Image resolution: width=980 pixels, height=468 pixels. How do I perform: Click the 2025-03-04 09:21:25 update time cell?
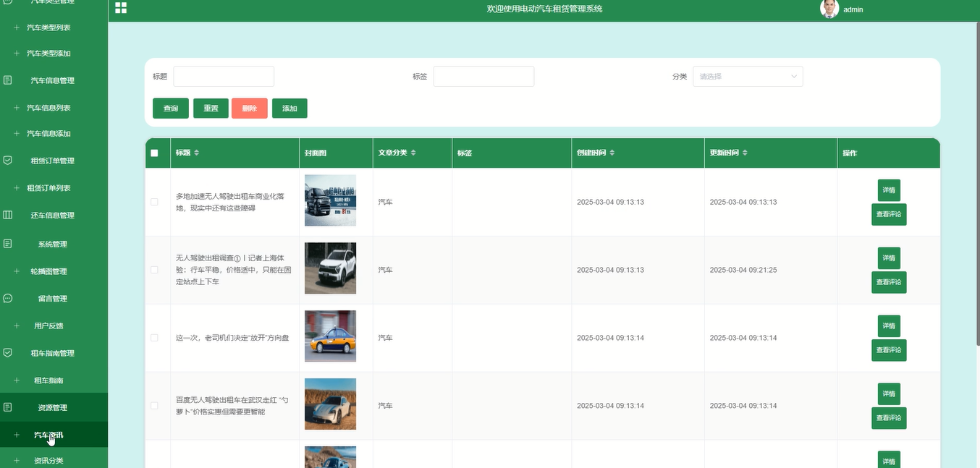point(743,270)
